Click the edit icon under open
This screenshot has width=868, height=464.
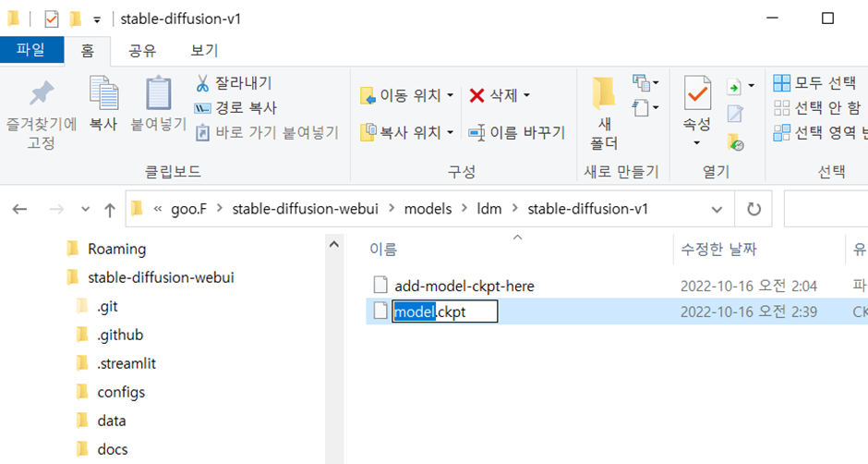pyautogui.click(x=735, y=114)
